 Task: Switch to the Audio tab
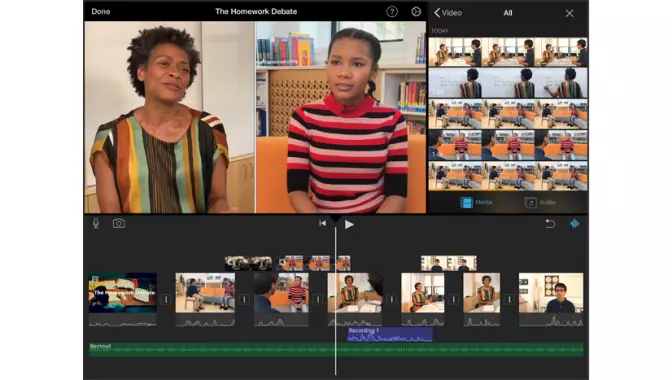coord(540,202)
